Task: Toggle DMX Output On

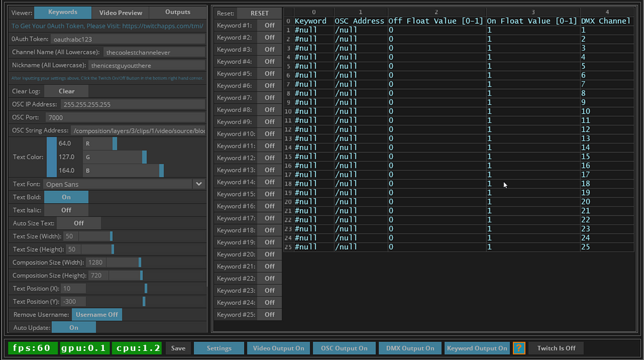Action: 410,348
